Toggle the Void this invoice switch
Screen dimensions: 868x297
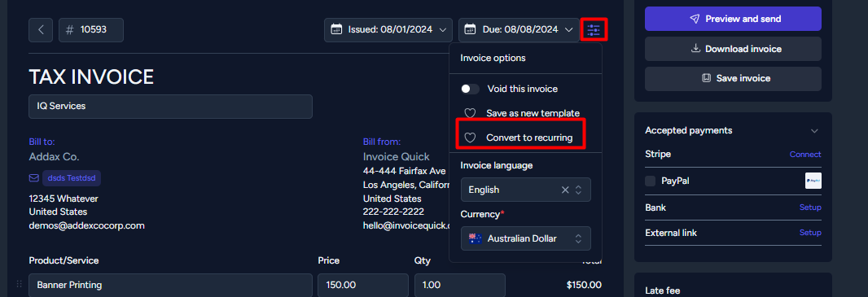[470, 89]
